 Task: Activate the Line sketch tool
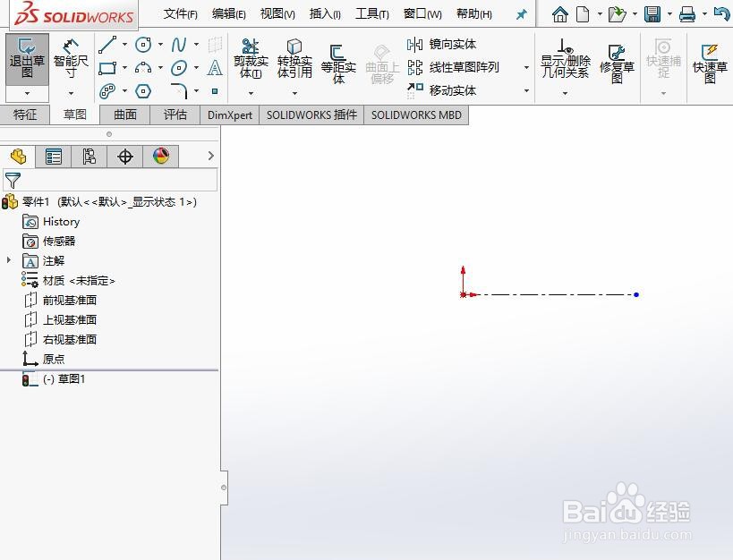[107, 43]
